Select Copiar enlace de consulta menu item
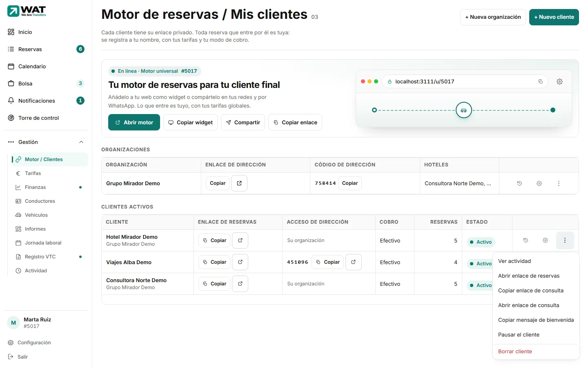The height and width of the screenshot is (368, 588). click(536, 291)
